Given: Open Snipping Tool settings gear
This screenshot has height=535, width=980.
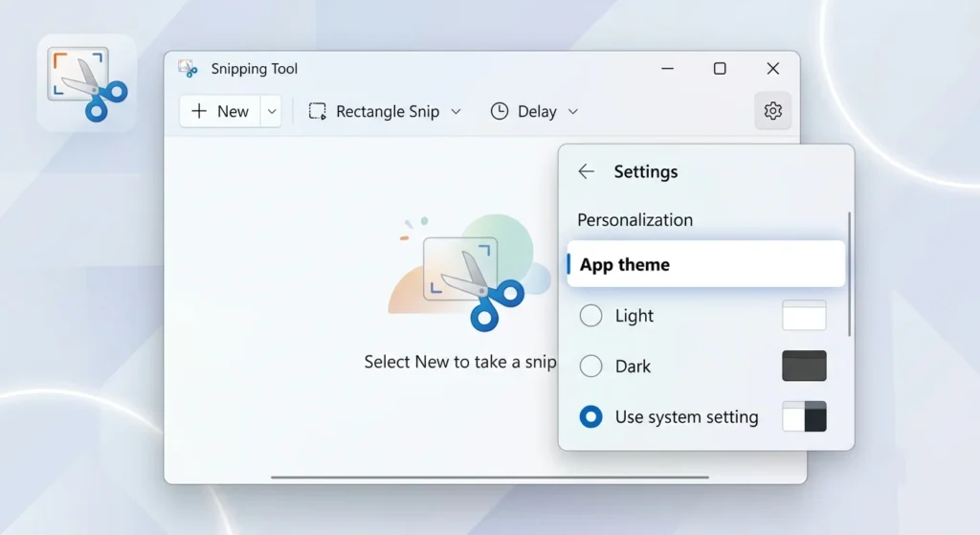Looking at the screenshot, I should click(x=772, y=111).
